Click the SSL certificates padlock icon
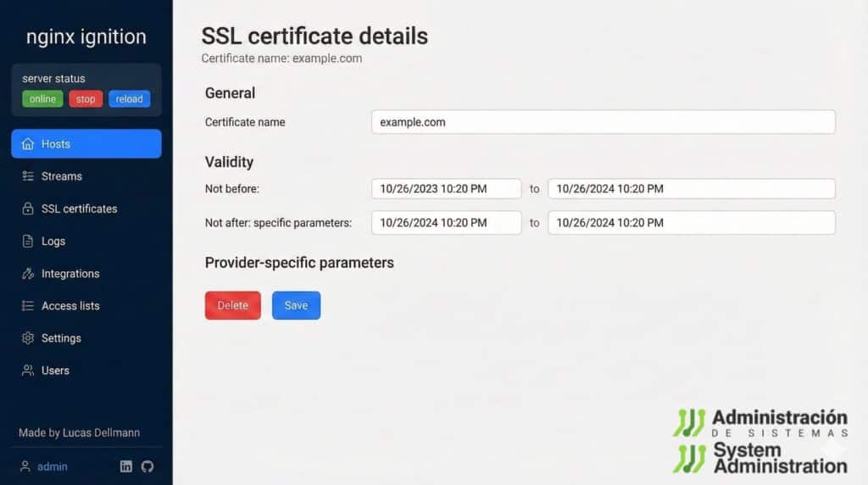868x485 pixels. (x=27, y=209)
